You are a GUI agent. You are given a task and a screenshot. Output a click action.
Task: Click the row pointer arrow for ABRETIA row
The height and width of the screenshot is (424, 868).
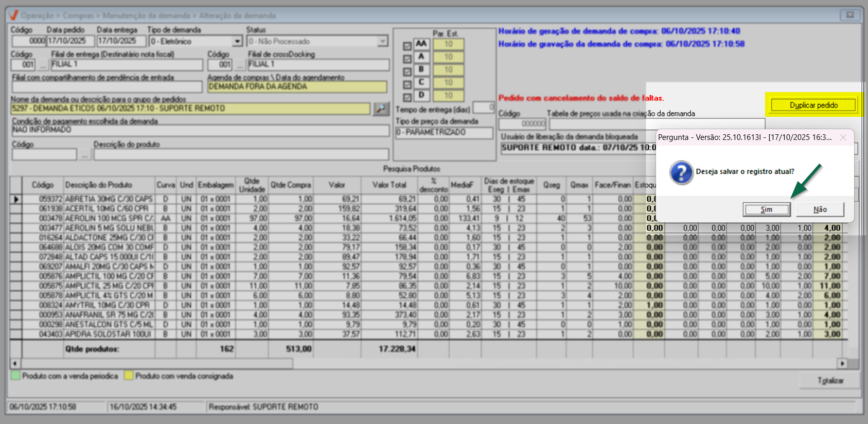(16, 199)
